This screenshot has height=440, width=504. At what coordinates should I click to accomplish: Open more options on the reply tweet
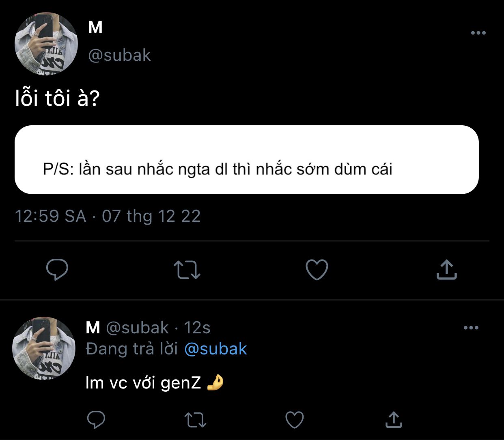point(471,328)
